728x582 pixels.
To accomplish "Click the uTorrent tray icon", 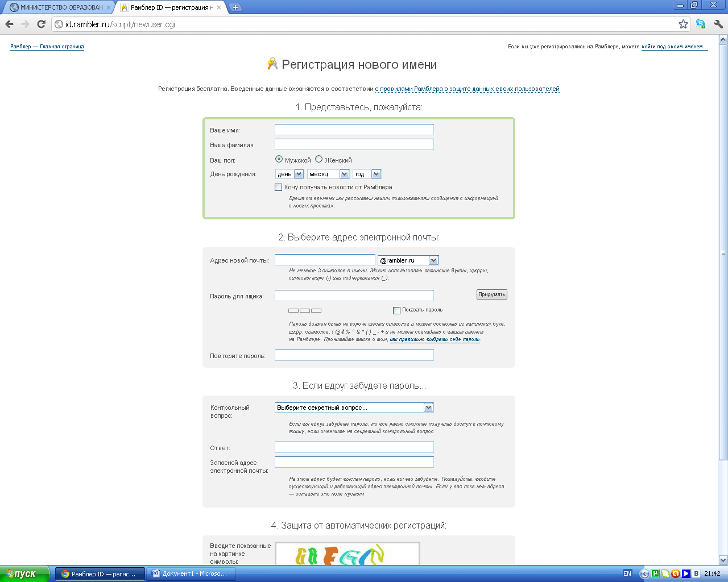I will point(655,573).
